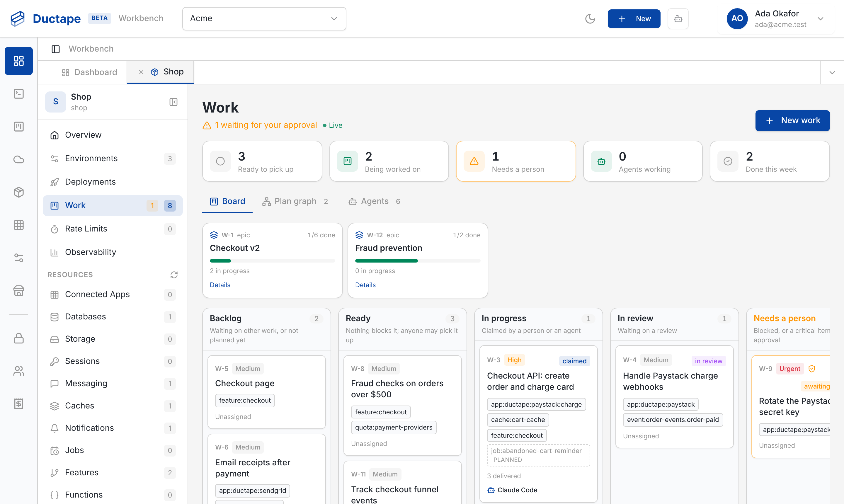Open the marketplace store icon in left rail

[x=19, y=291]
